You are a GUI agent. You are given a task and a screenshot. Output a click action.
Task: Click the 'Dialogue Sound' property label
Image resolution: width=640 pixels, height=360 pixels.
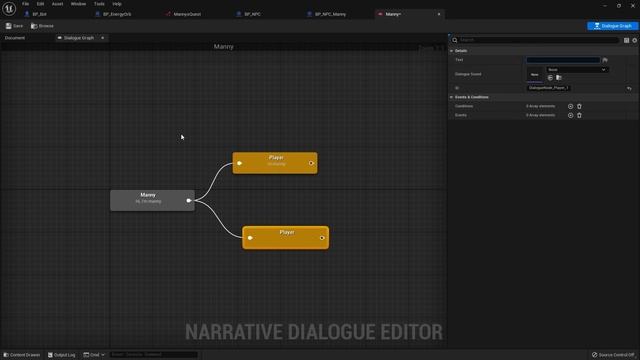(x=468, y=74)
